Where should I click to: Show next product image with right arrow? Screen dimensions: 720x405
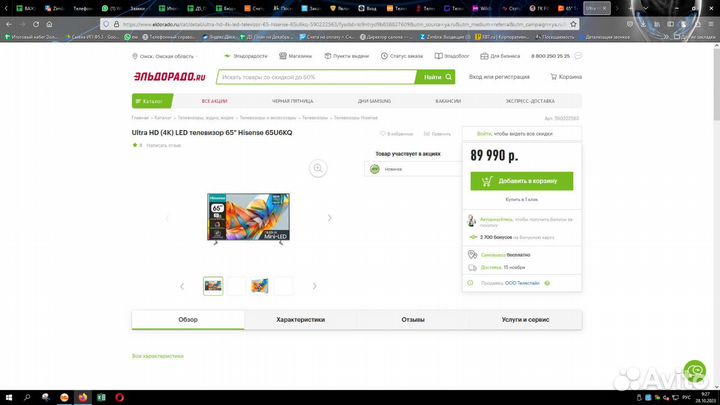point(329,218)
